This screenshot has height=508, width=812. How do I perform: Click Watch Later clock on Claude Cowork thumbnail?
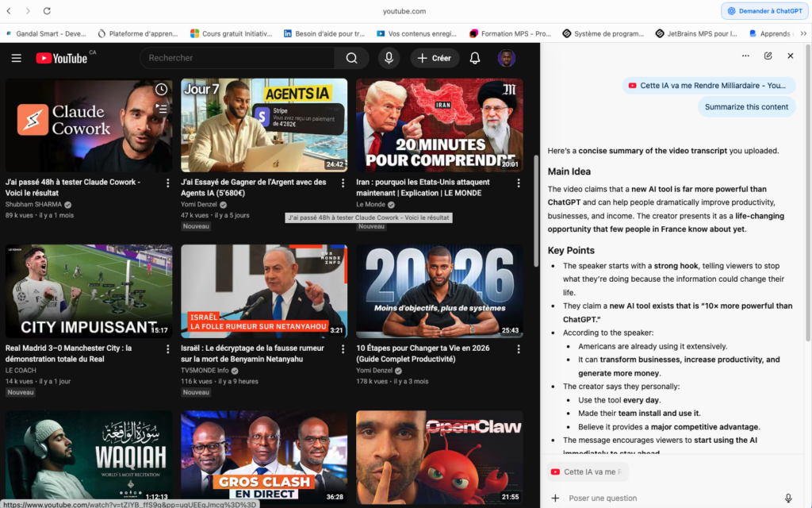(x=161, y=90)
